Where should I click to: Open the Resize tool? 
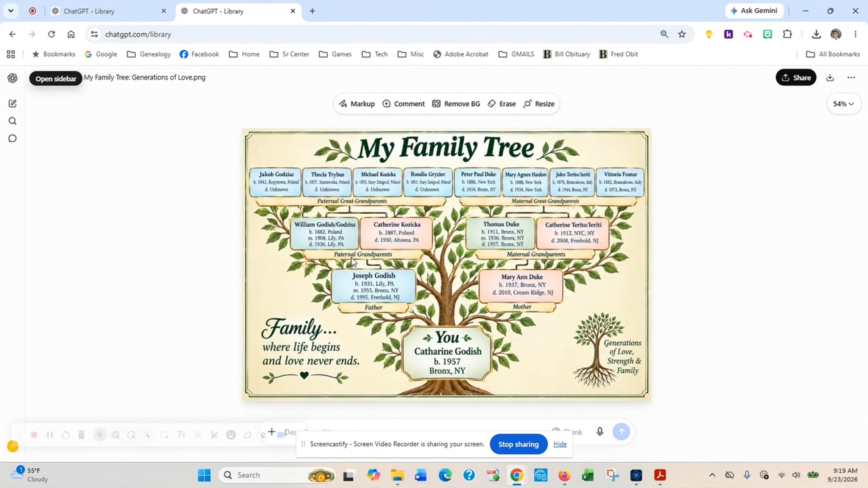click(539, 104)
